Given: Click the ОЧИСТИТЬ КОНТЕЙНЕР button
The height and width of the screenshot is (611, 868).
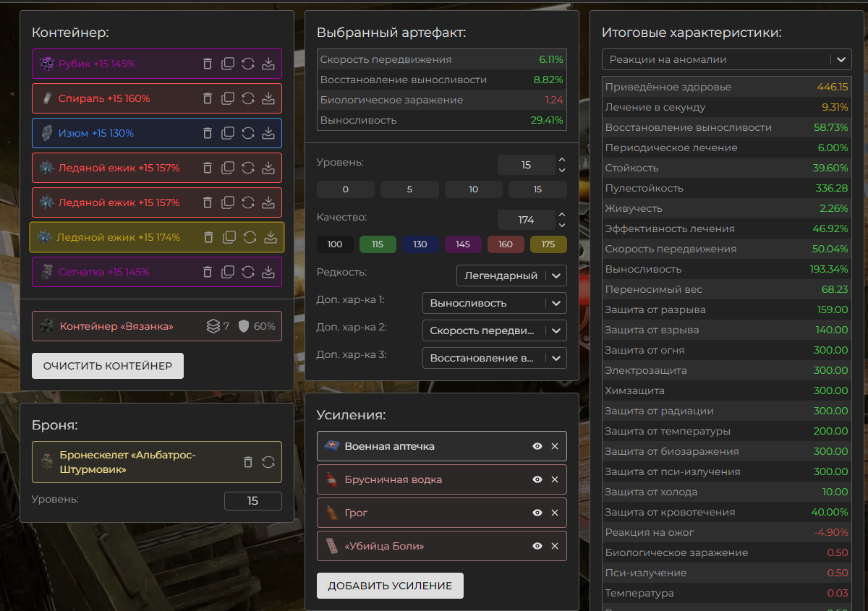Looking at the screenshot, I should [x=108, y=366].
